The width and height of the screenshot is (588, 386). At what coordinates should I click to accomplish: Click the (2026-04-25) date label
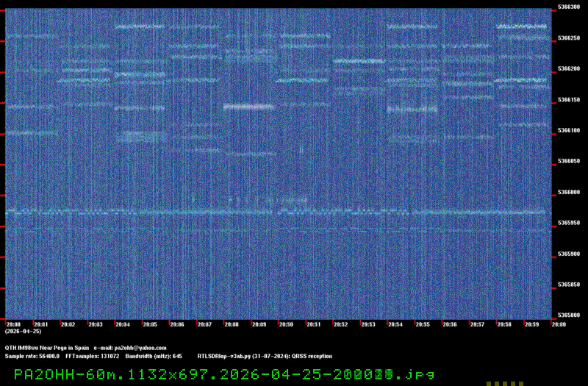23,332
